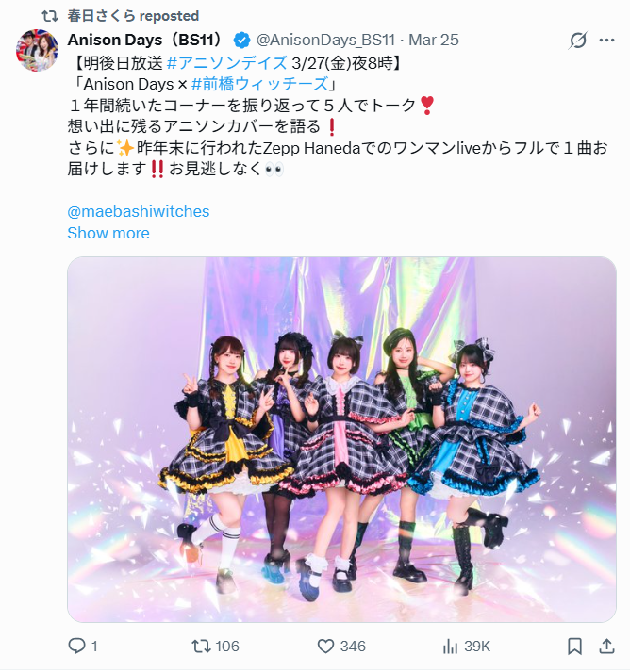Click 春日さくら reposted label
The height and width of the screenshot is (672, 630).
(133, 16)
